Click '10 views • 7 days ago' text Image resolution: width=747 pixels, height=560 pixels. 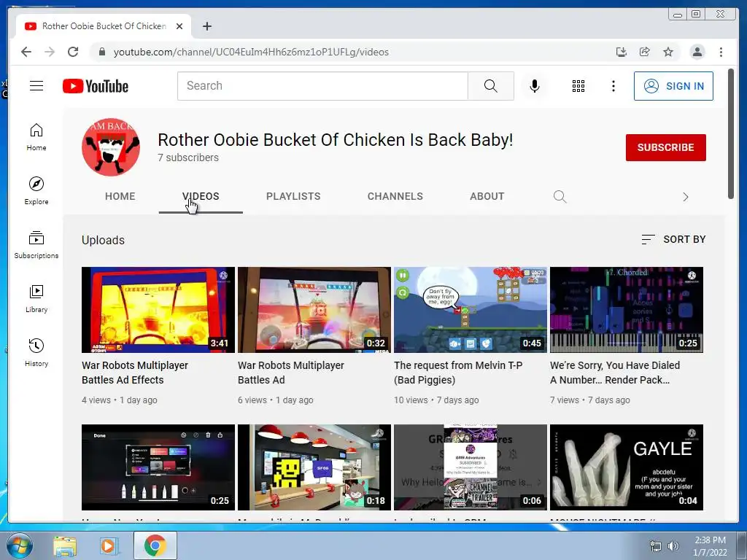tap(436, 400)
